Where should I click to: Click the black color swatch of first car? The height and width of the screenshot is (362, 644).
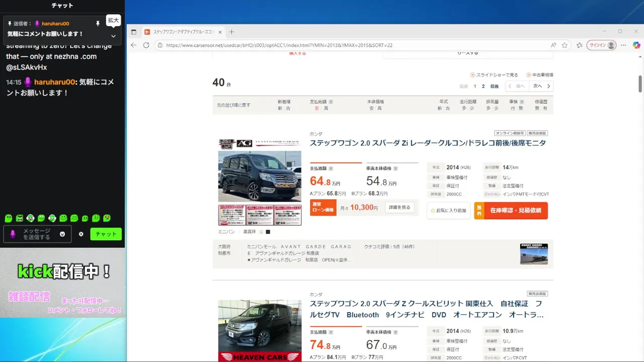268,232
